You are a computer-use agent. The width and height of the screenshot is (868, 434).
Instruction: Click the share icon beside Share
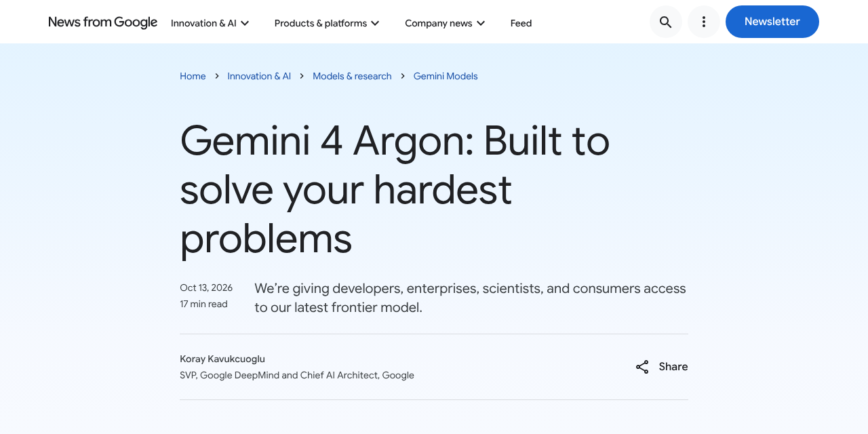[x=642, y=367]
